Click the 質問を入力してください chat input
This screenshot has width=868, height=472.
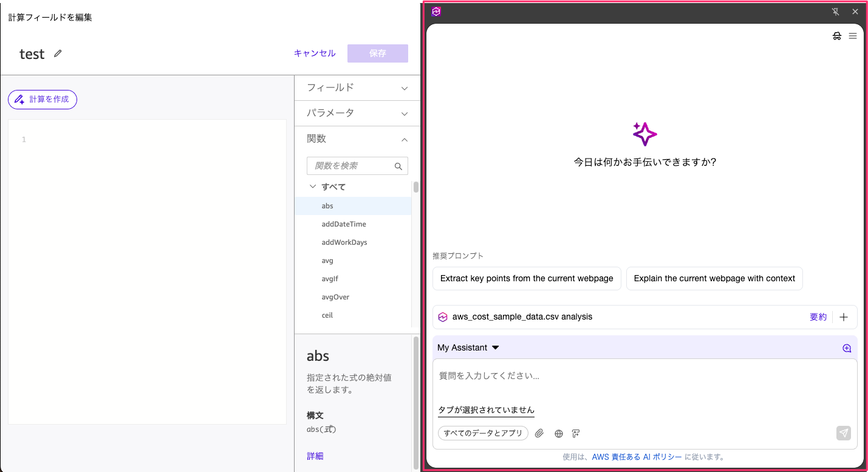(644, 376)
